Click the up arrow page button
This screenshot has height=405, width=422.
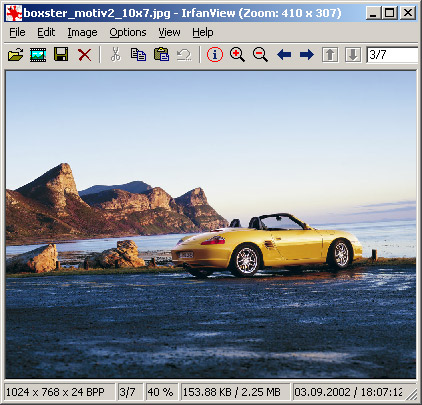point(330,55)
